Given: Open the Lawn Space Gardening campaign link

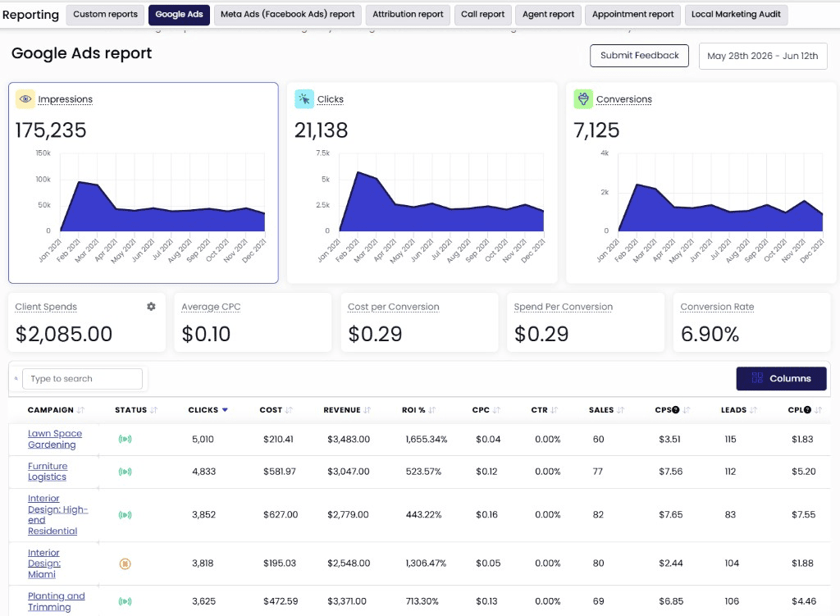Looking at the screenshot, I should (x=55, y=439).
